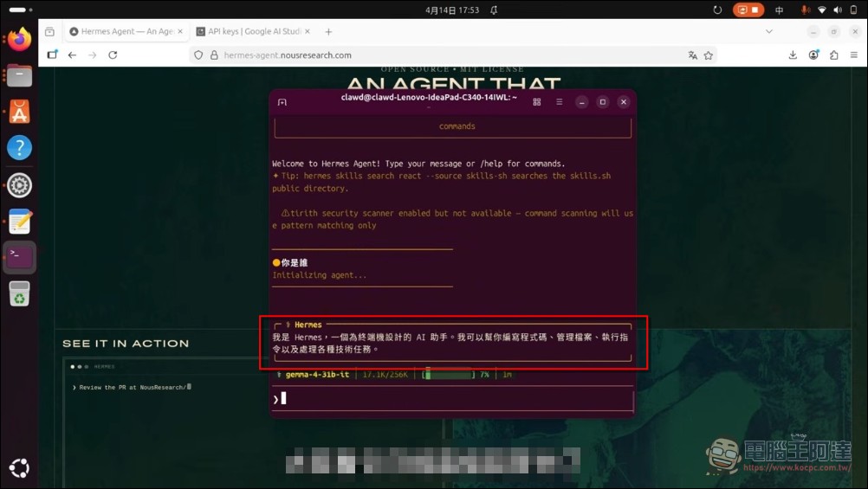Click the URL address field

tap(451, 55)
